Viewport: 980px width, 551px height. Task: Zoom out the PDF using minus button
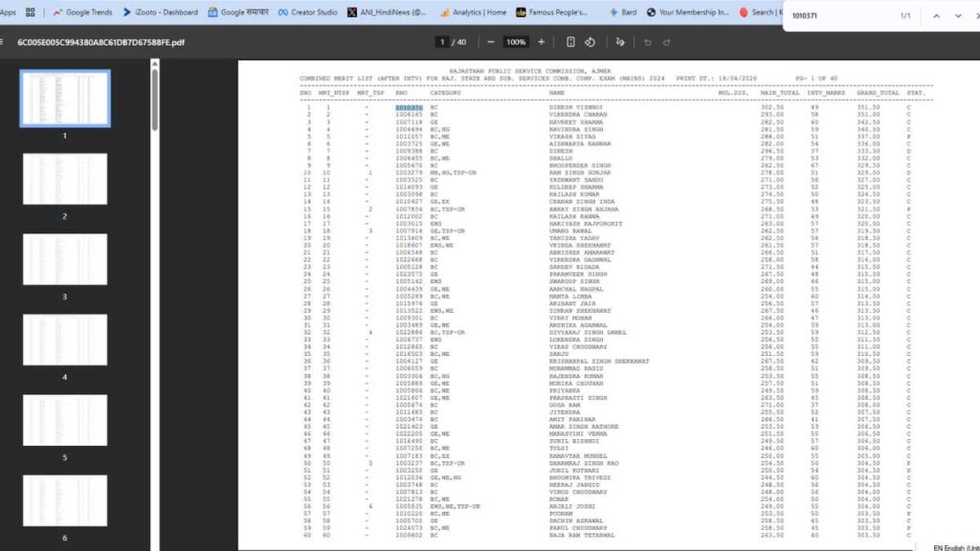tap(491, 42)
